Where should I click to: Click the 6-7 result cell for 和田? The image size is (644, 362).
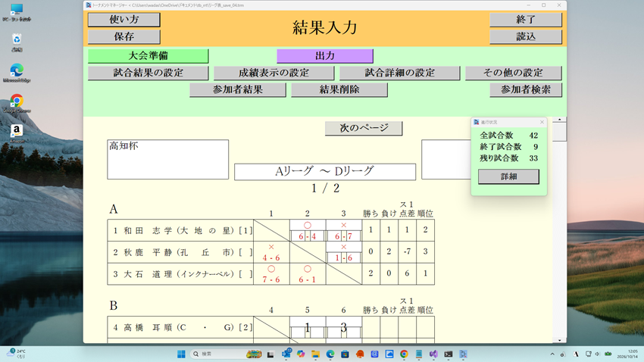tap(344, 230)
